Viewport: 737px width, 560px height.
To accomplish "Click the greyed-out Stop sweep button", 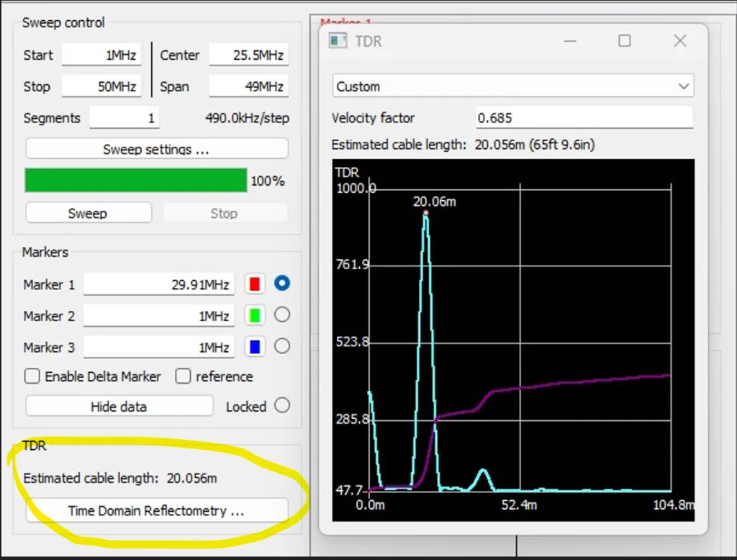I will click(225, 213).
